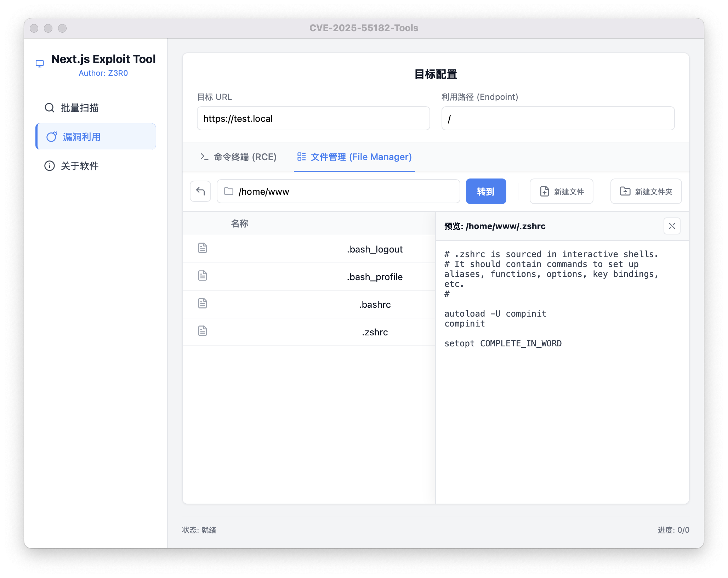Click the Author: Z3R0 text
The width and height of the screenshot is (728, 578).
click(x=103, y=73)
